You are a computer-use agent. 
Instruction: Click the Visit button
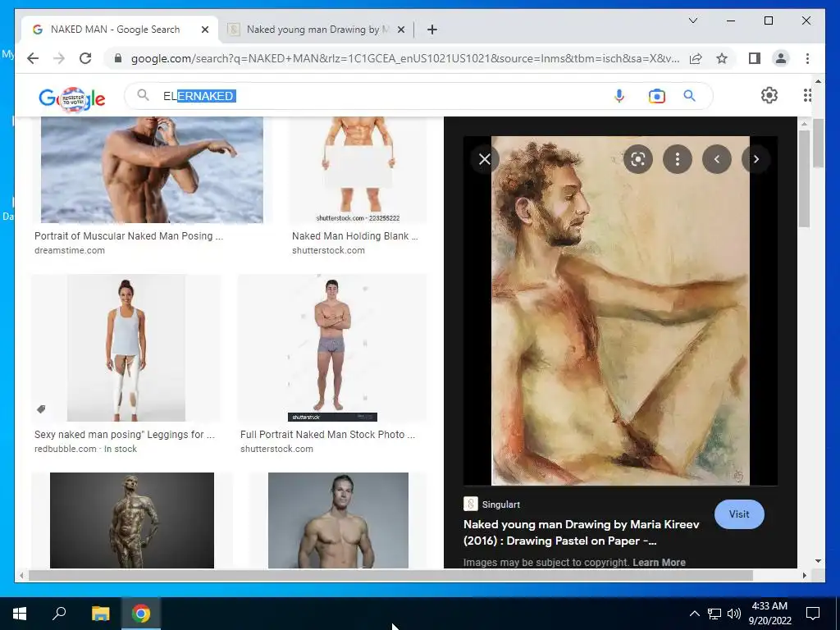[x=739, y=514]
